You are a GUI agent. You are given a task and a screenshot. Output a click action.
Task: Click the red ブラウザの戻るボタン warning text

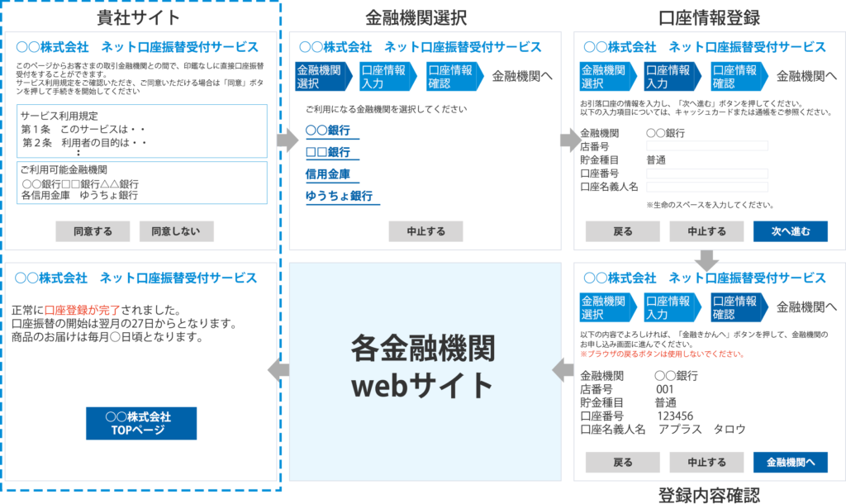662,354
